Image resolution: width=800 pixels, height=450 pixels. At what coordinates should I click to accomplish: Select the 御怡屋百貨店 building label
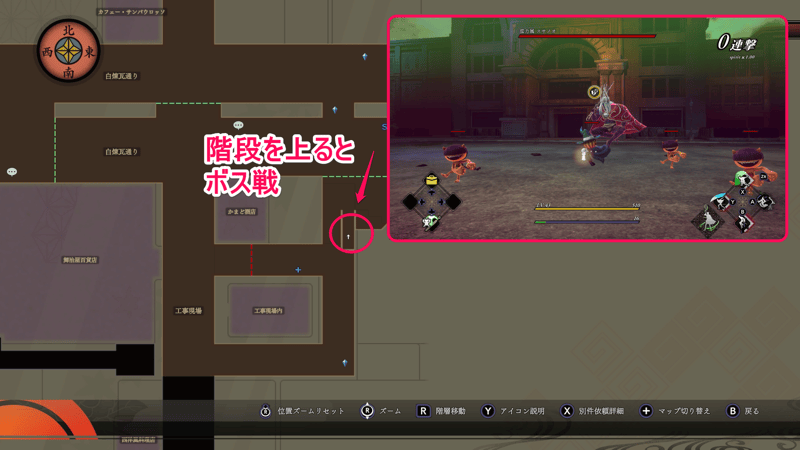(79, 260)
